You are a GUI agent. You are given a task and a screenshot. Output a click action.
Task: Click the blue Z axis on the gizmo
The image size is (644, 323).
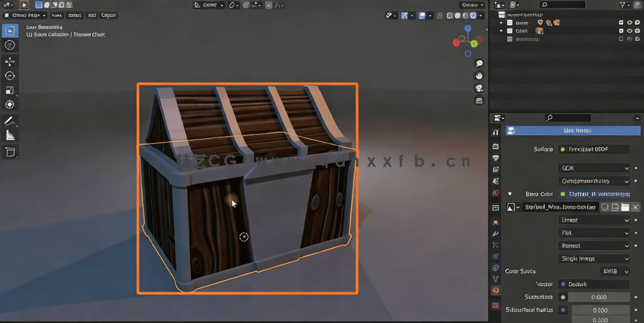[x=468, y=28]
